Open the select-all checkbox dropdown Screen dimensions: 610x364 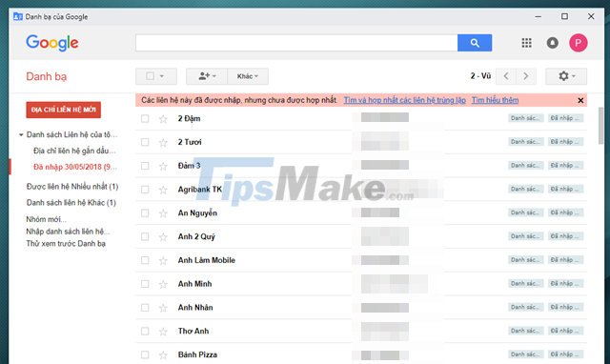(156, 76)
